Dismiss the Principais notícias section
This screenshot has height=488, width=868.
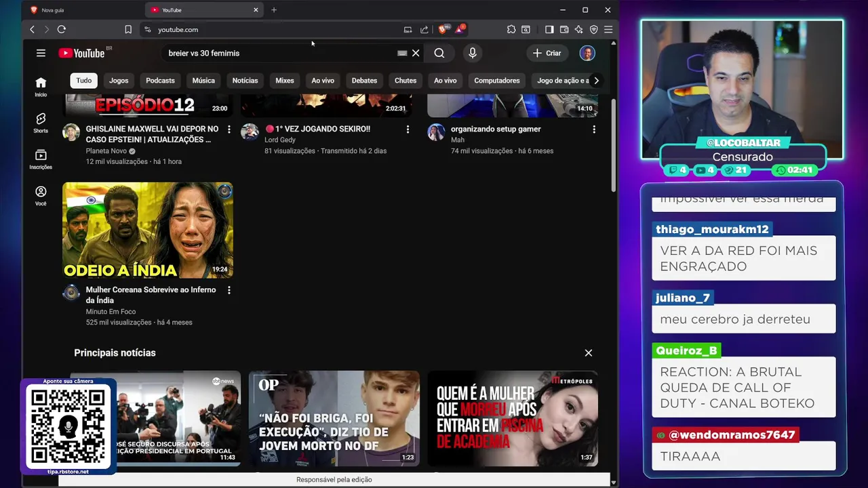click(x=588, y=352)
